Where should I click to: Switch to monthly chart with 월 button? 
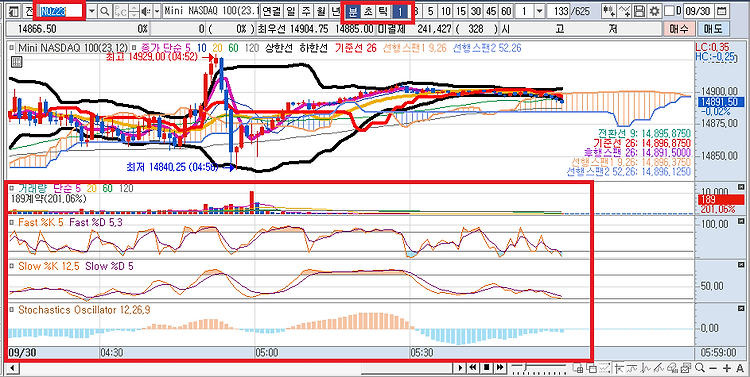pyautogui.click(x=320, y=10)
